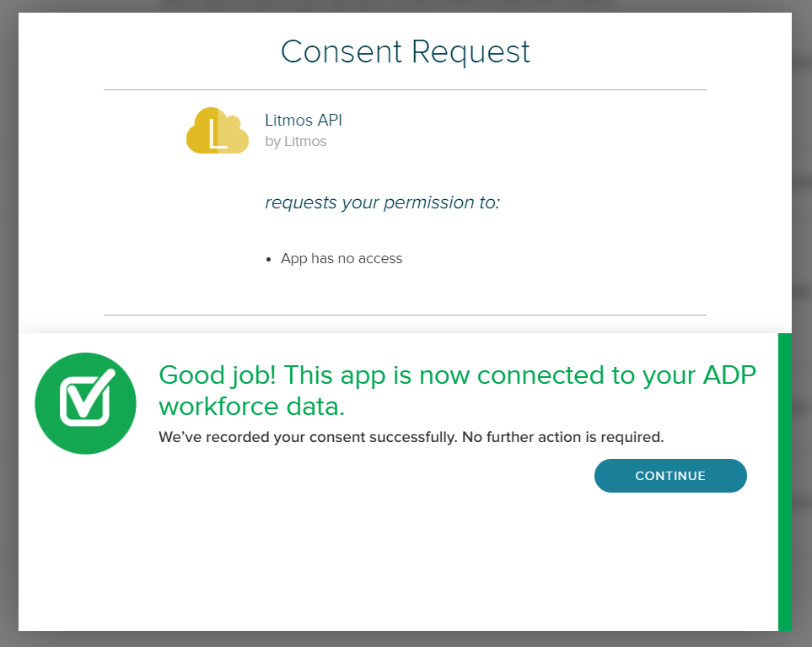Click the green vertical bar beside the banner

784,482
